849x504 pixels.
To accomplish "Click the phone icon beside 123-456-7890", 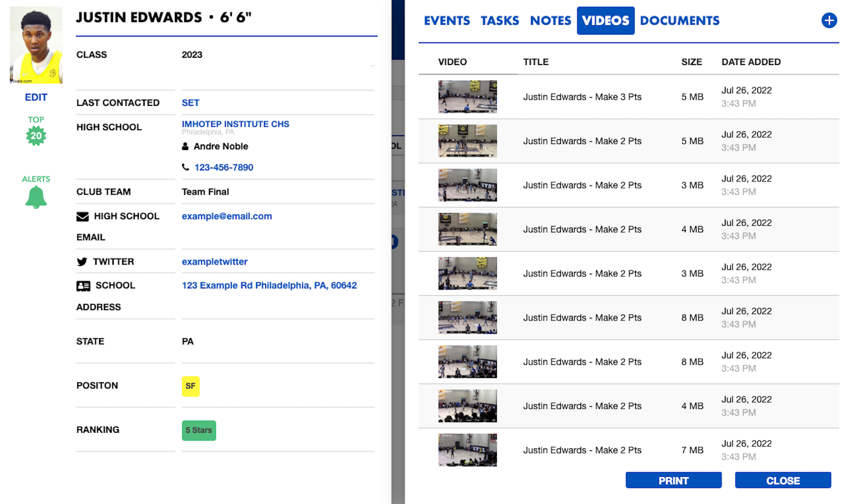I will [185, 167].
